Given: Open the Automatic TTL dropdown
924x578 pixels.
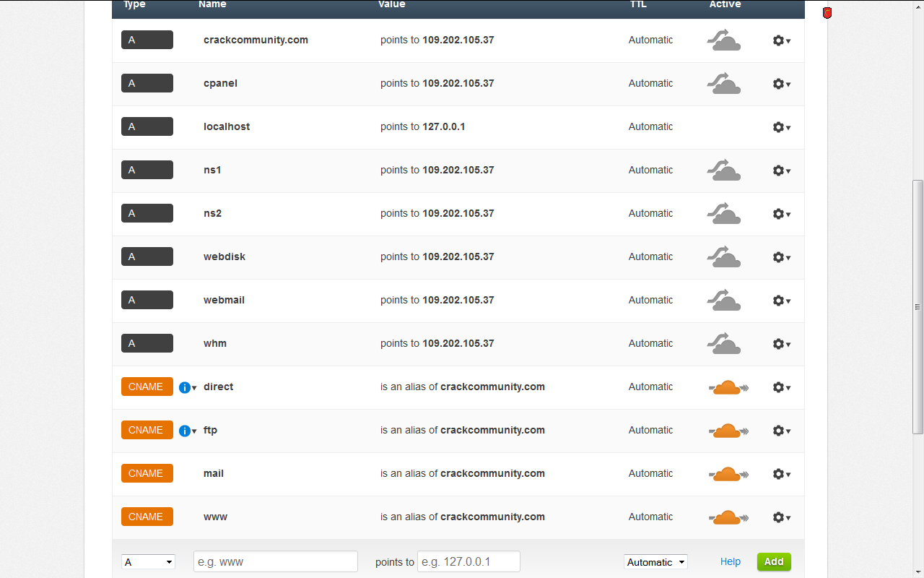Looking at the screenshot, I should (x=655, y=562).
